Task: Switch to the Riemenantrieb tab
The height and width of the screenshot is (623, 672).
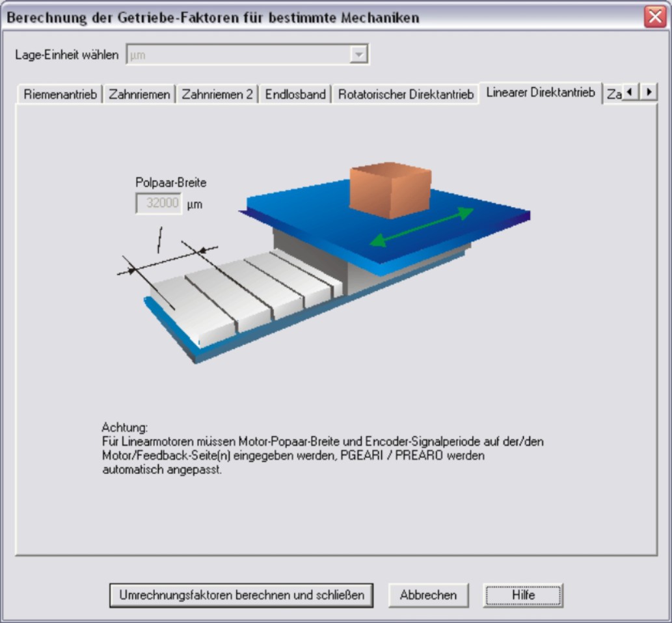Action: [x=60, y=94]
